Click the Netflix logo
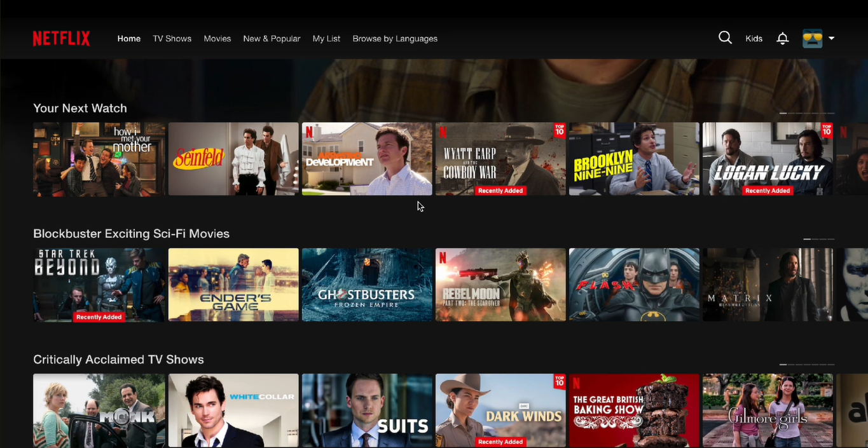The image size is (868, 448). click(61, 38)
